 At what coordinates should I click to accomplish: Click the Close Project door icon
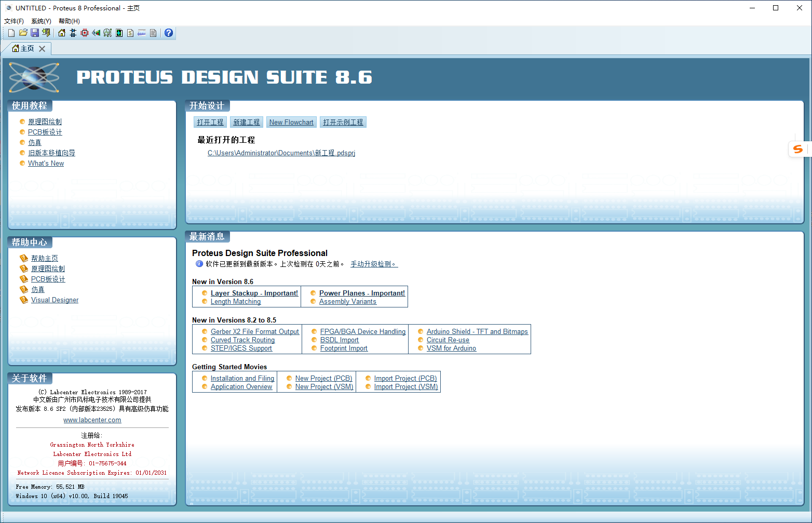[x=46, y=33]
